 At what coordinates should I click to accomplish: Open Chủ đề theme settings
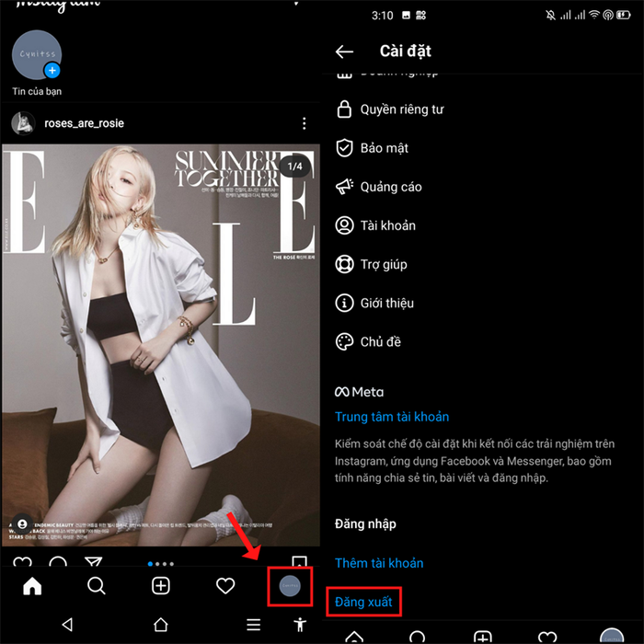click(x=483, y=341)
